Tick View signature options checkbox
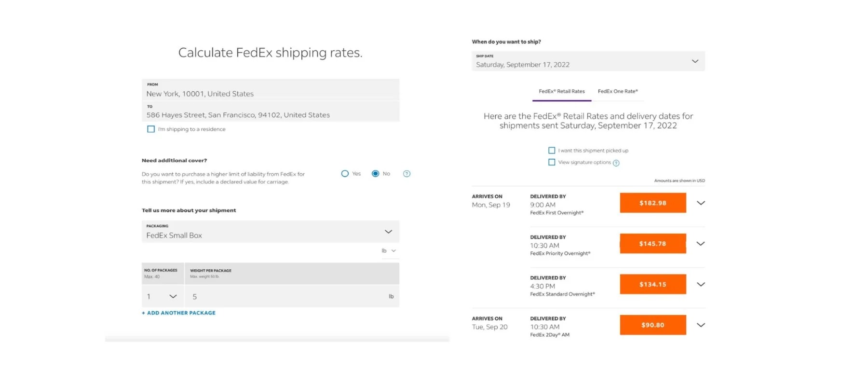Viewport: 868px width, 386px height. [552, 162]
